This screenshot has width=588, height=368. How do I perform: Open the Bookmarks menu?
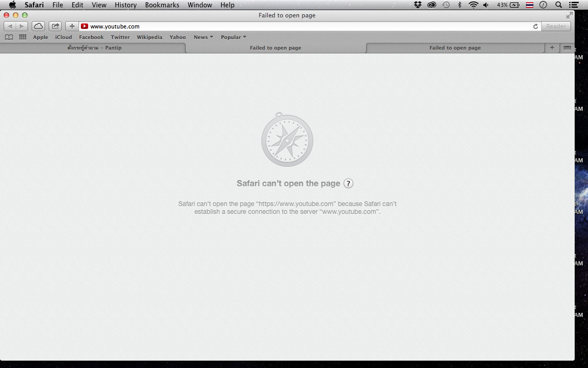click(x=162, y=5)
